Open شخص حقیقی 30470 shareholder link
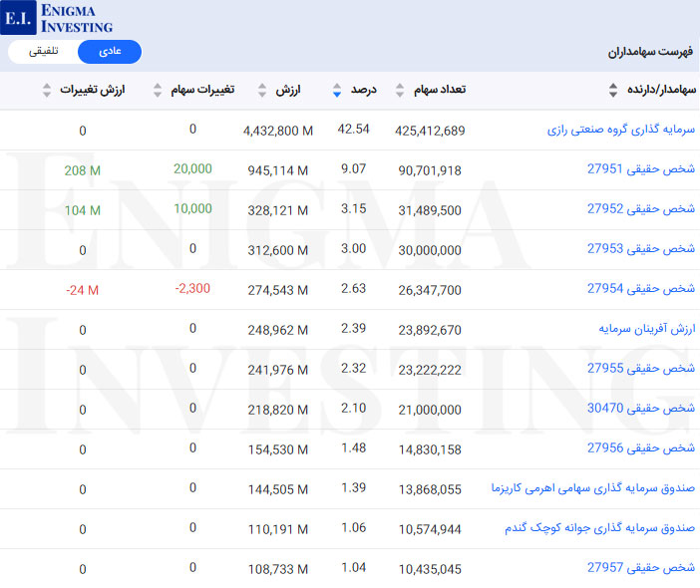 (641, 409)
